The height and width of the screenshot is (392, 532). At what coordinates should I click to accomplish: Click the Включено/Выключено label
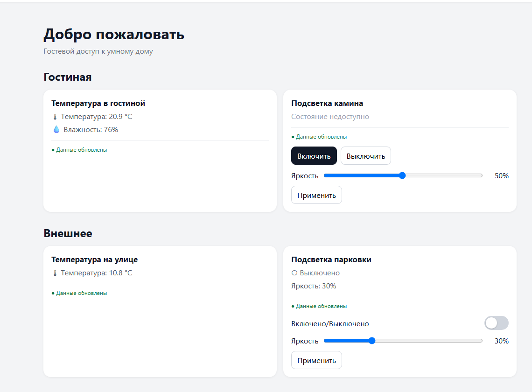pyautogui.click(x=330, y=324)
